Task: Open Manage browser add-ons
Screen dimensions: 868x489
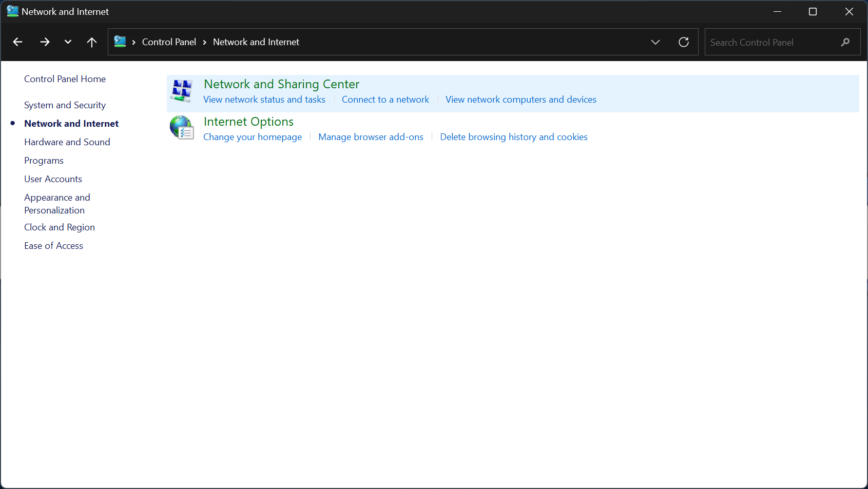Action: (x=371, y=137)
